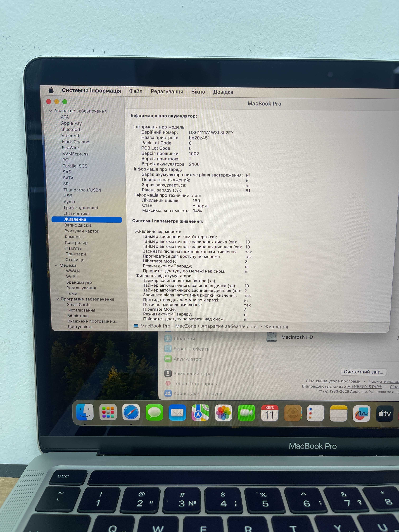The image size is (399, 532).
Task: Click the Macintosh HD disk icon
Action: pos(272,337)
